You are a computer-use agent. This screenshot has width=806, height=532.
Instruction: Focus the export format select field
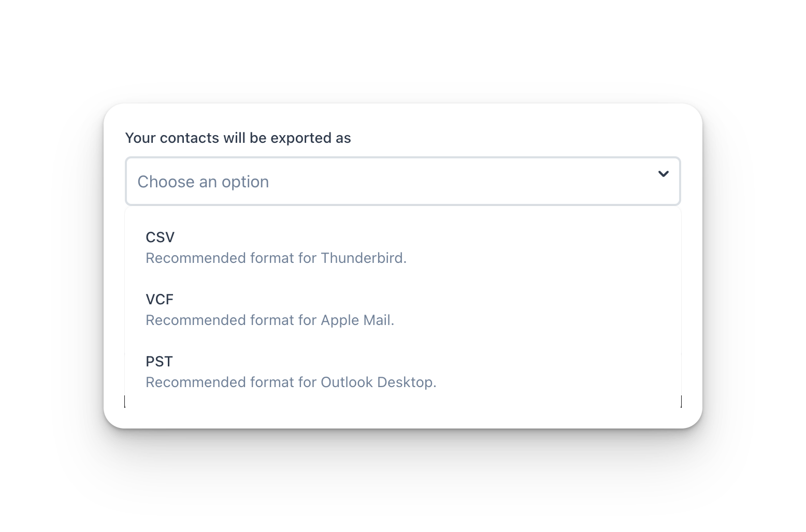pyautogui.click(x=402, y=181)
